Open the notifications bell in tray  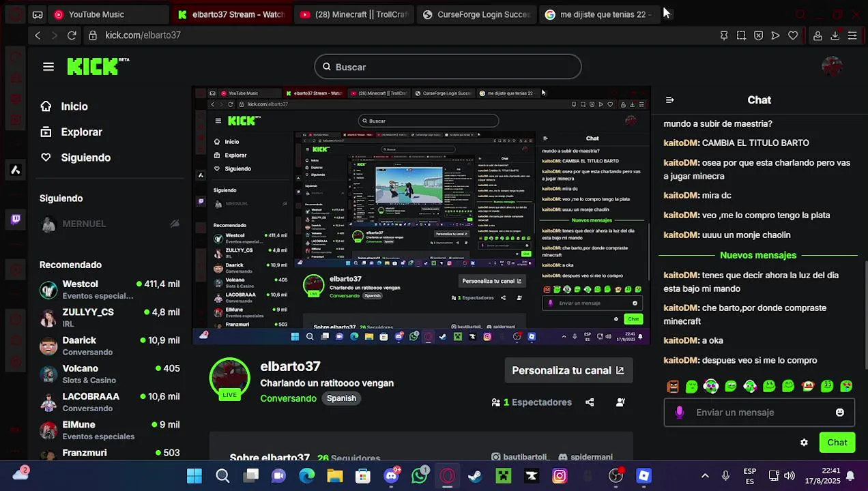[x=850, y=476]
